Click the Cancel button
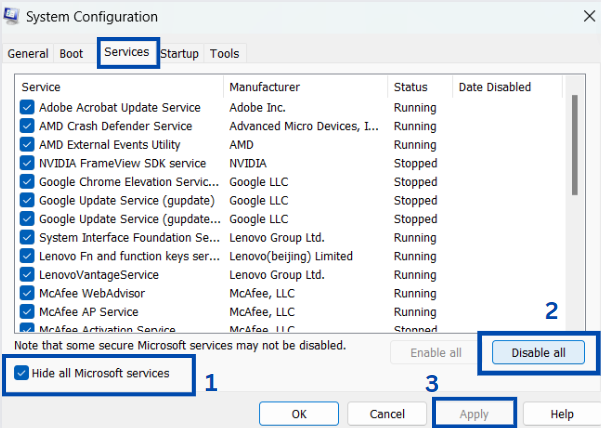Viewport: 601px width, 428px height. point(387,414)
